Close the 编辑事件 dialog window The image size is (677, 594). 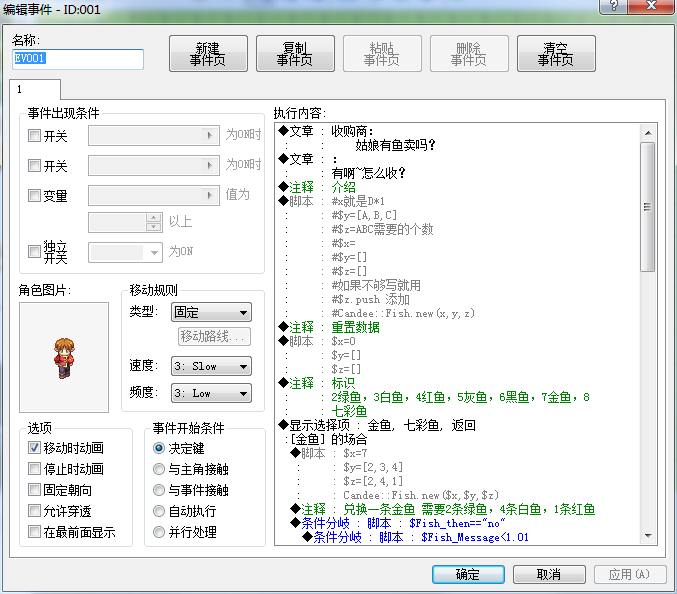tap(651, 6)
